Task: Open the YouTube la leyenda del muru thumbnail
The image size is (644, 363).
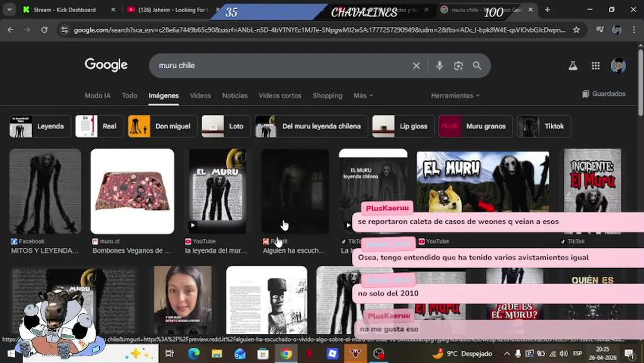Action: coord(217,191)
